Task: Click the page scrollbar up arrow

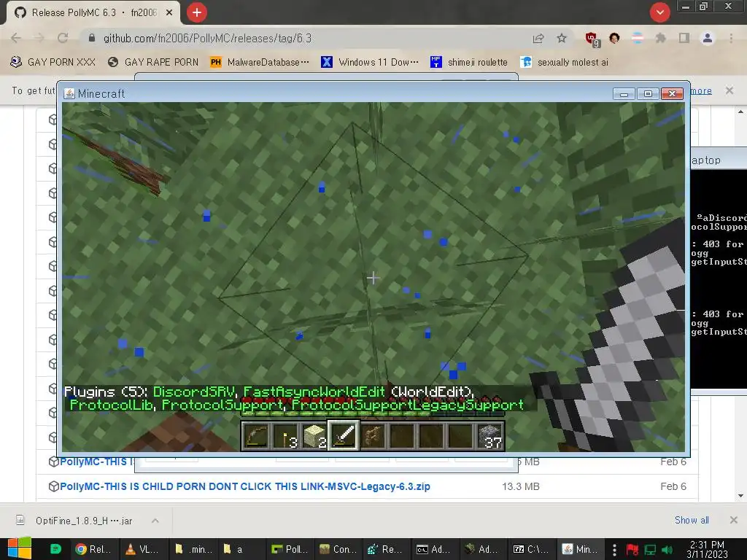Action: [x=740, y=112]
